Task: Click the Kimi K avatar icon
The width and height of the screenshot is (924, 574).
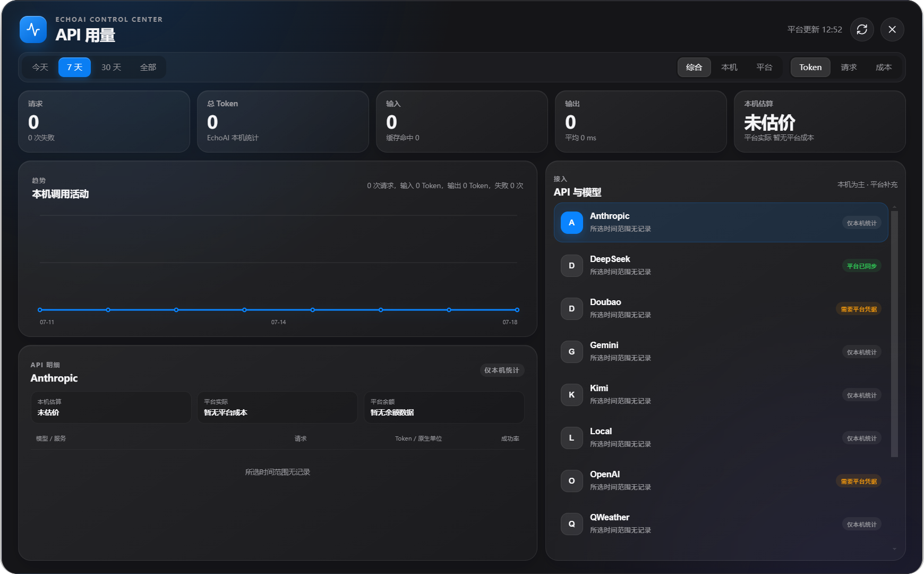Action: pyautogui.click(x=571, y=395)
